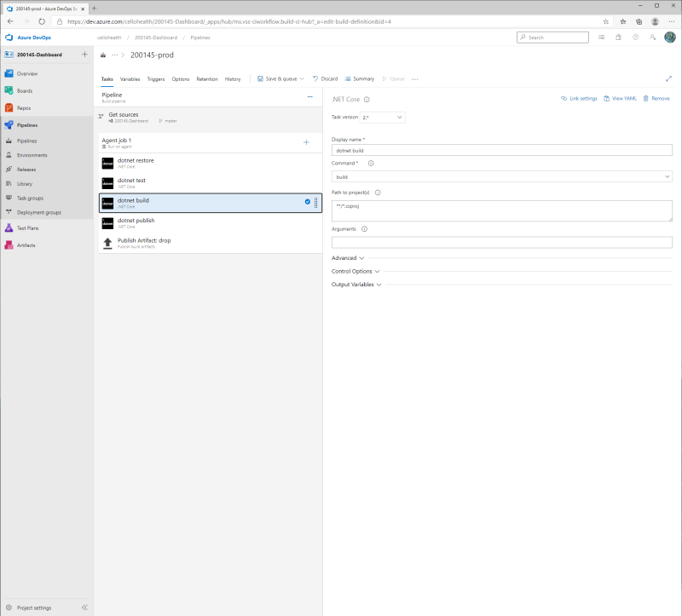The width and height of the screenshot is (682, 616).
Task: Open Project settings
Action: (34, 607)
